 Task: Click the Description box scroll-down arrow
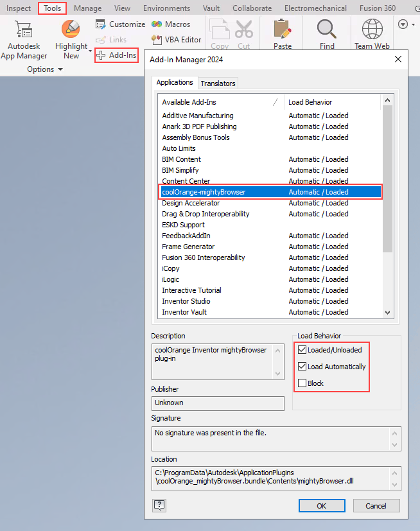click(277, 374)
